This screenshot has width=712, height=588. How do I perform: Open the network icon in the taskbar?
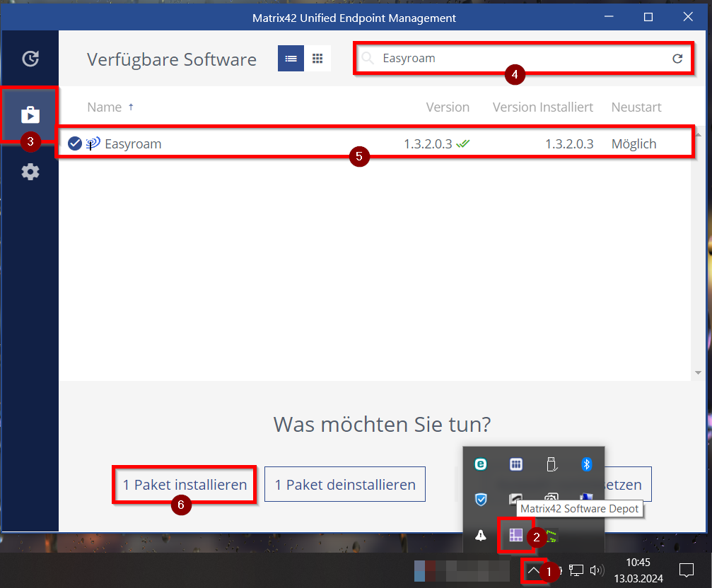576,570
